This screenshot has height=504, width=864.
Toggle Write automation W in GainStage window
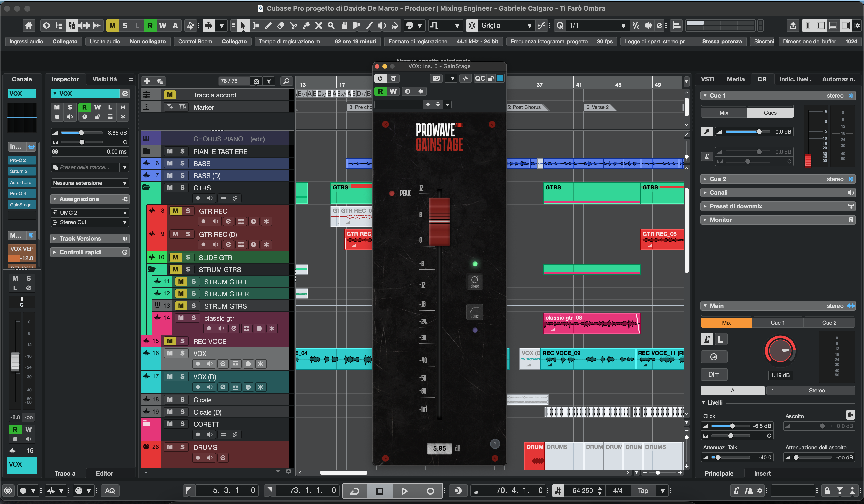[x=393, y=91]
